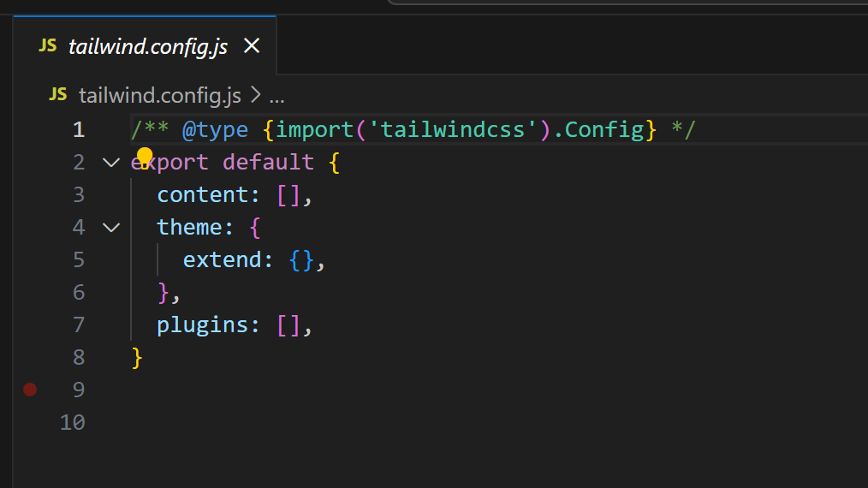Collapse the export default block fold arrow
This screenshot has height=488, width=868.
pyautogui.click(x=111, y=163)
